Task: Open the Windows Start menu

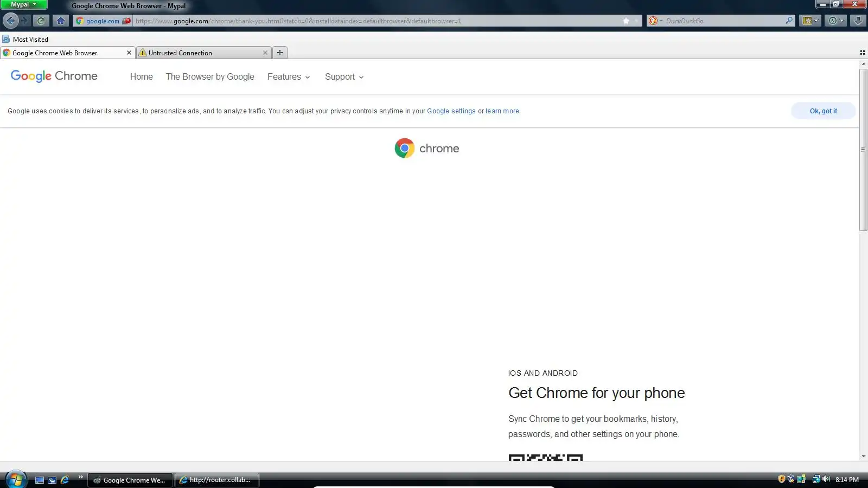Action: (16, 479)
